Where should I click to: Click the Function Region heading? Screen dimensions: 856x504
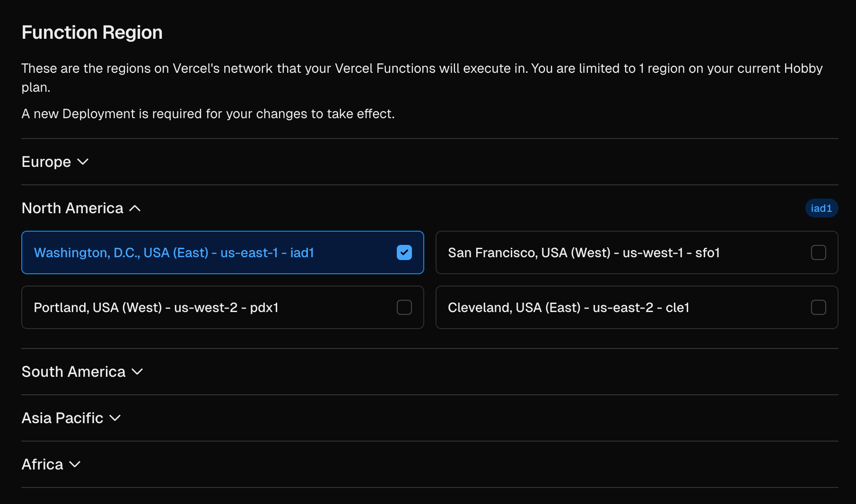tap(92, 33)
